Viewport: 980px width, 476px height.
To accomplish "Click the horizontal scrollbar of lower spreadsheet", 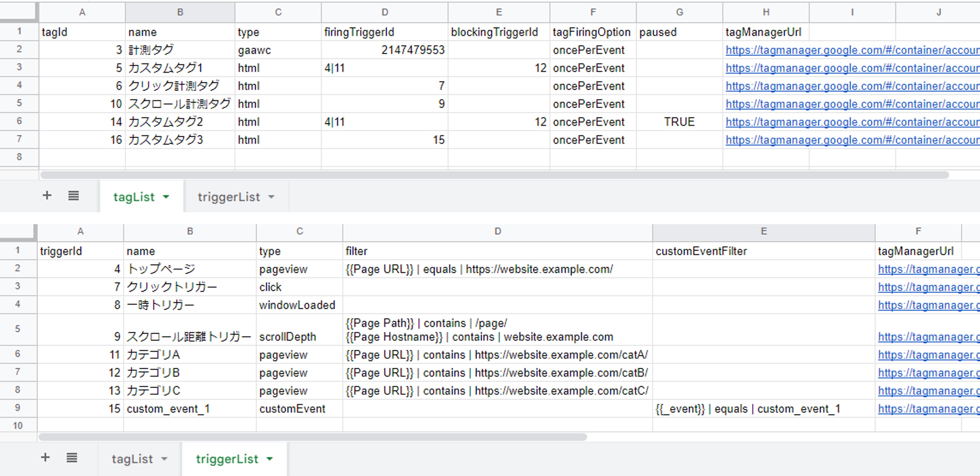I will pyautogui.click(x=313, y=437).
